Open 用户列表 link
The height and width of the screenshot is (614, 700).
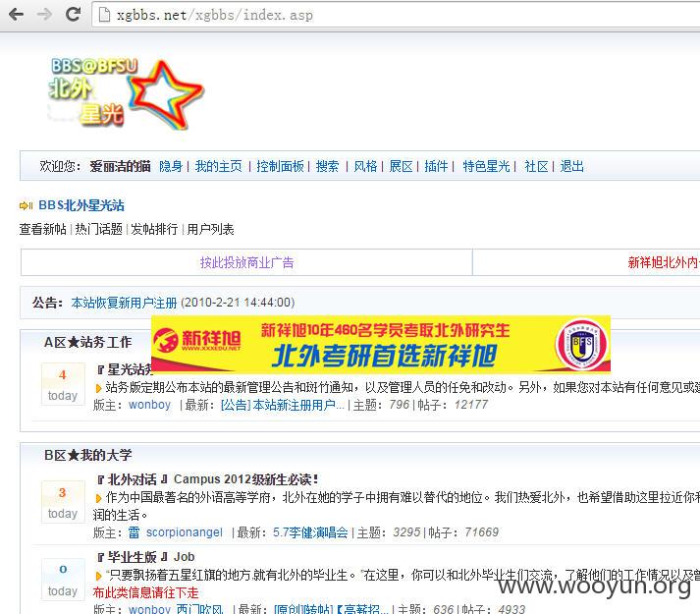[210, 229]
